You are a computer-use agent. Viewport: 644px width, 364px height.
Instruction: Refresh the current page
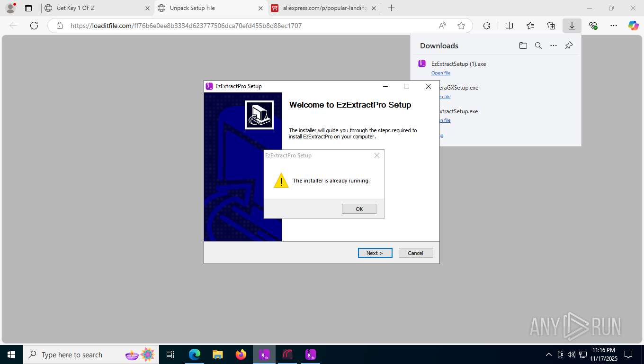(34, 26)
